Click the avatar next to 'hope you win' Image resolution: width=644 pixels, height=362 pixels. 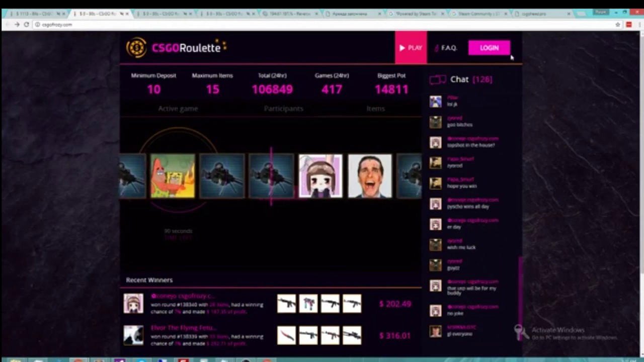point(436,183)
